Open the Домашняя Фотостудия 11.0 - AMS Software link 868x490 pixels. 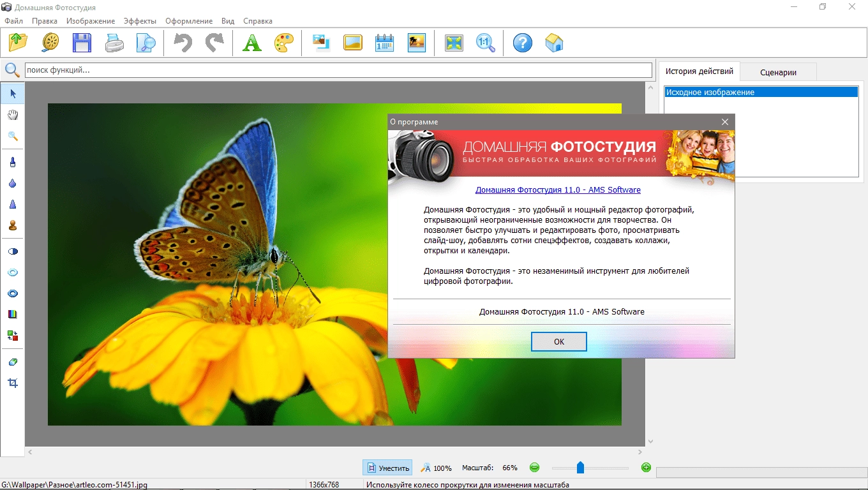click(x=558, y=189)
